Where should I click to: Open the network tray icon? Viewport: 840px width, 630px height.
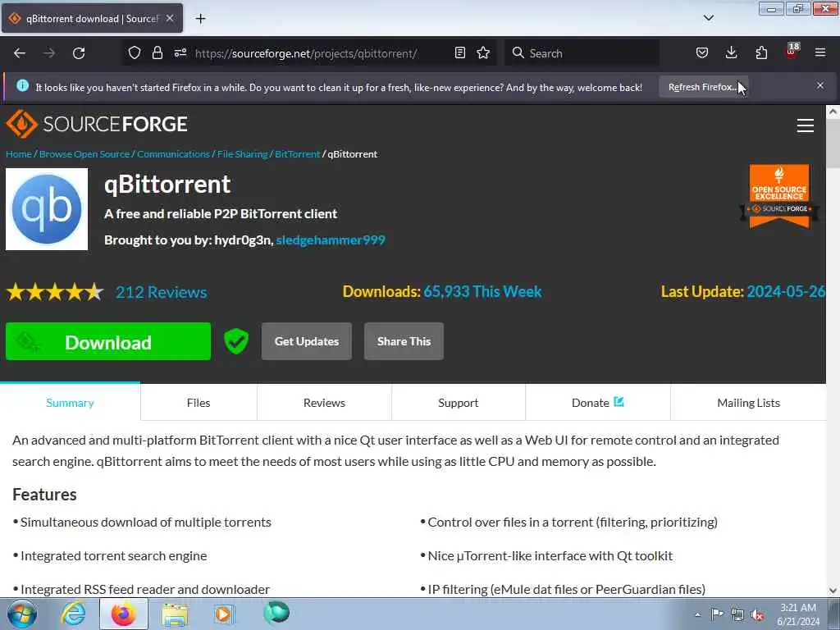(x=737, y=614)
